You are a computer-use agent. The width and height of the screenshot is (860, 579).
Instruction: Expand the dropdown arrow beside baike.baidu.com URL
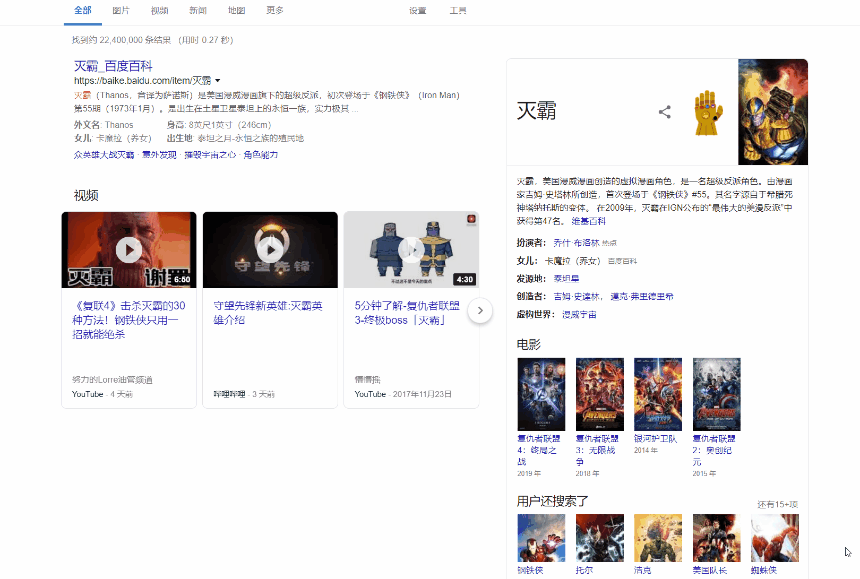(x=218, y=81)
